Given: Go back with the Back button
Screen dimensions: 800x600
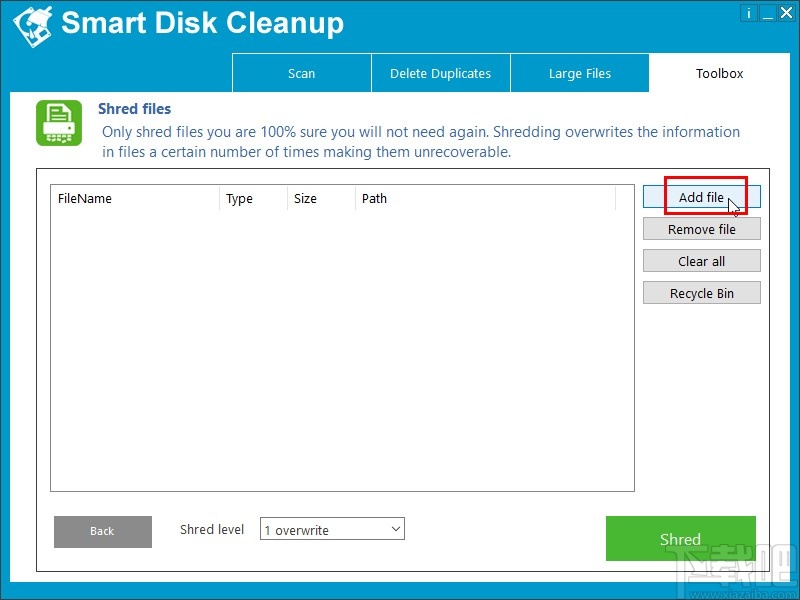Looking at the screenshot, I should pos(103,531).
